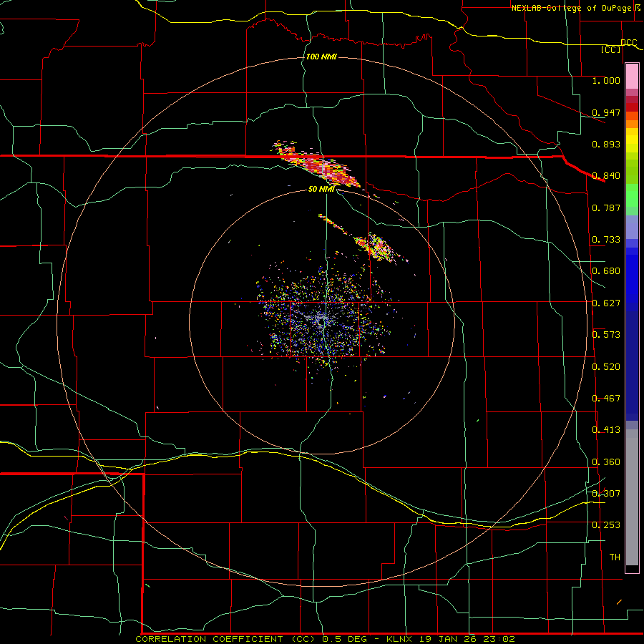Viewport: 644px width, 644px height.
Task: Click the DCC product label
Action: pyautogui.click(x=628, y=42)
